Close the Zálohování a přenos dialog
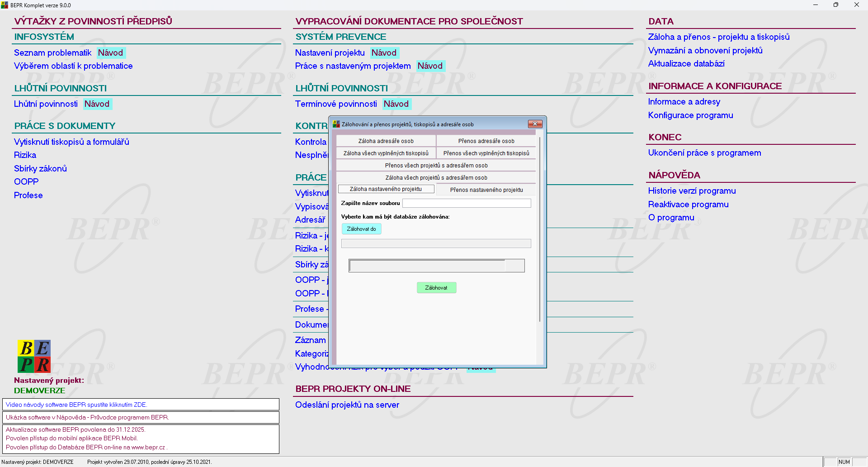The height and width of the screenshot is (467, 868). pos(535,124)
